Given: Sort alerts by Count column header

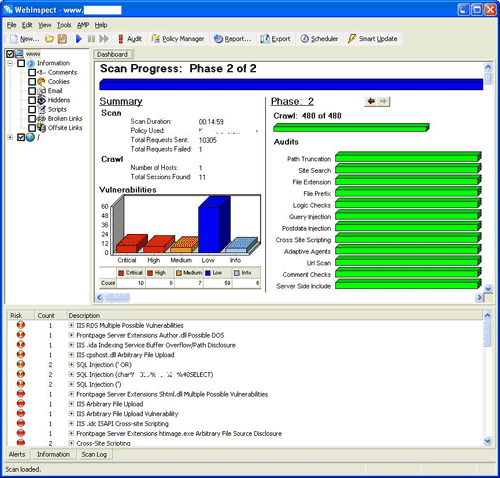Looking at the screenshot, I should (x=50, y=315).
